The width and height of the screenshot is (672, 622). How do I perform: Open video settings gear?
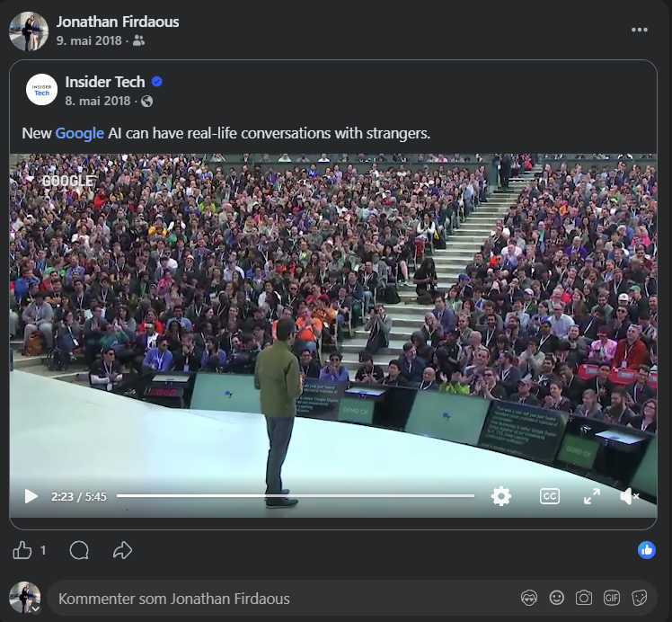pyautogui.click(x=501, y=496)
